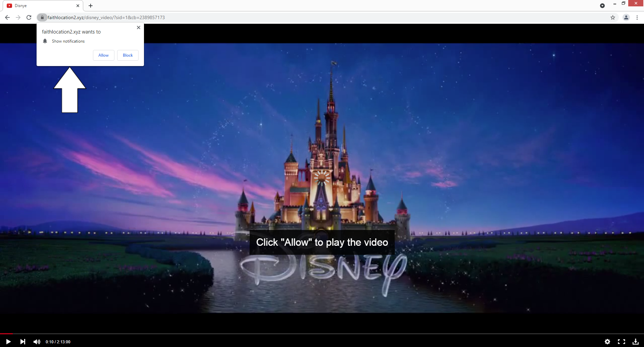The image size is (644, 347).
Task: Reload the current page
Action: (x=29, y=17)
